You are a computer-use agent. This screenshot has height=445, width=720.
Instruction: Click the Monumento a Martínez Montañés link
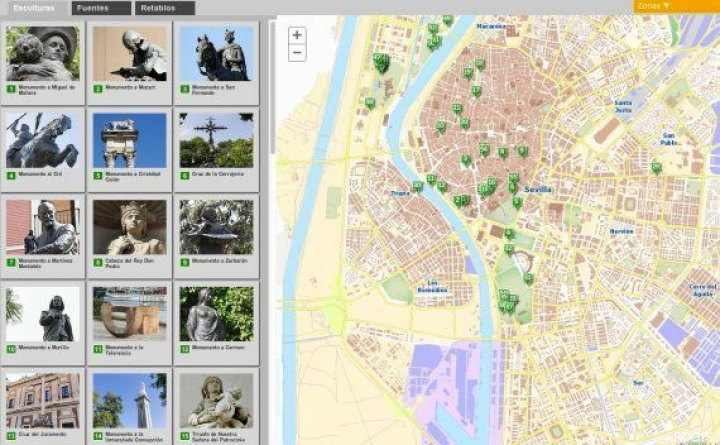click(47, 264)
